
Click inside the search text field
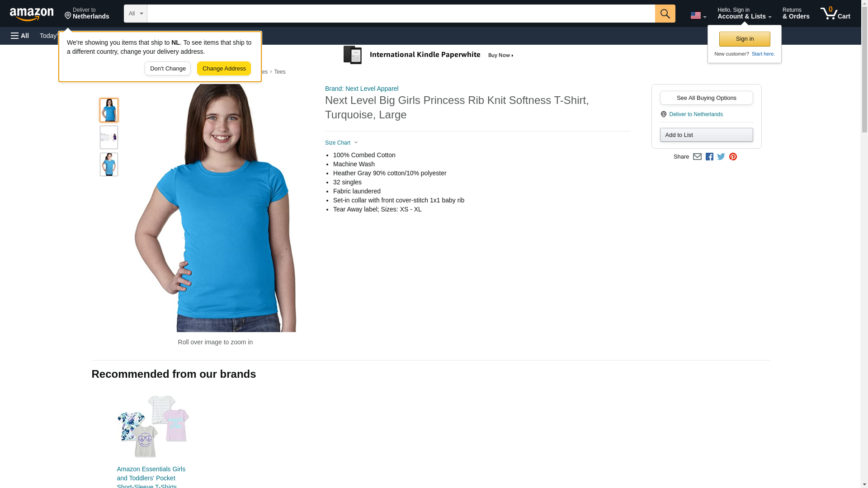(401, 14)
